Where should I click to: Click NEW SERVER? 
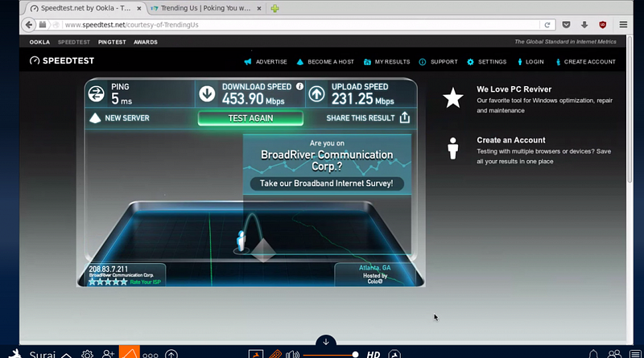click(119, 118)
